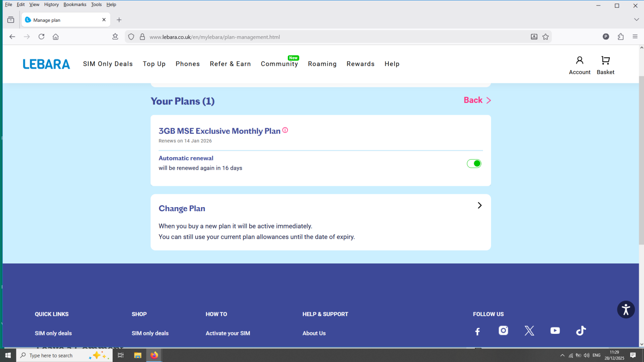Image resolution: width=644 pixels, height=362 pixels.
Task: Expand the Change Plan chevron
Action: (x=479, y=206)
